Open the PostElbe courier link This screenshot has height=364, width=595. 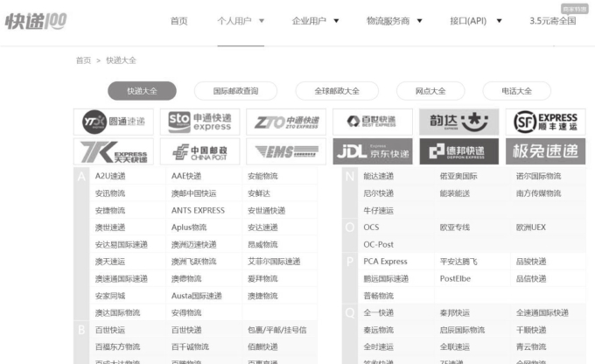pyautogui.click(x=455, y=278)
